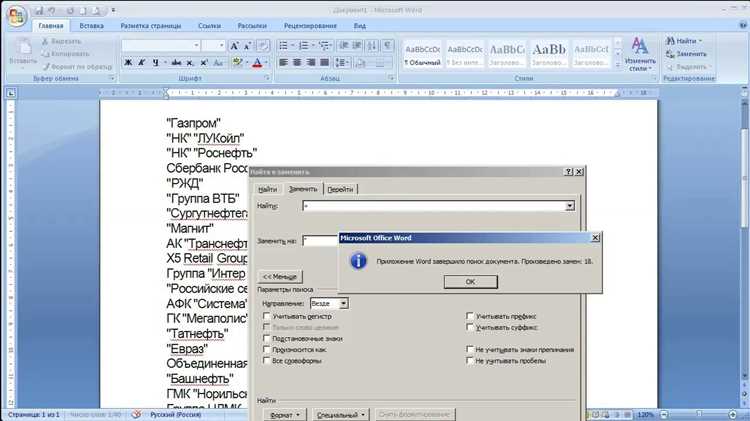Align text right

311,63
